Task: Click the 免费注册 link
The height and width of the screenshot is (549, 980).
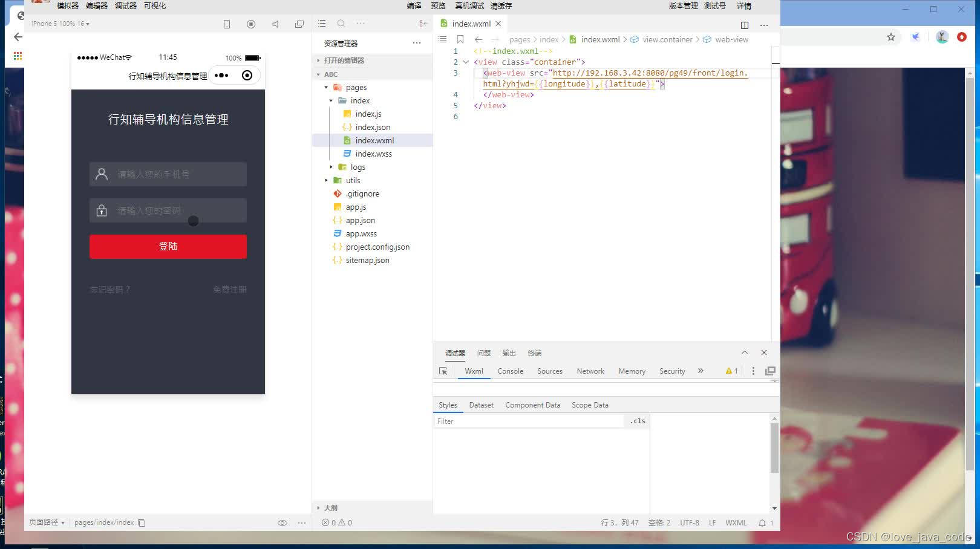Action: click(x=230, y=290)
